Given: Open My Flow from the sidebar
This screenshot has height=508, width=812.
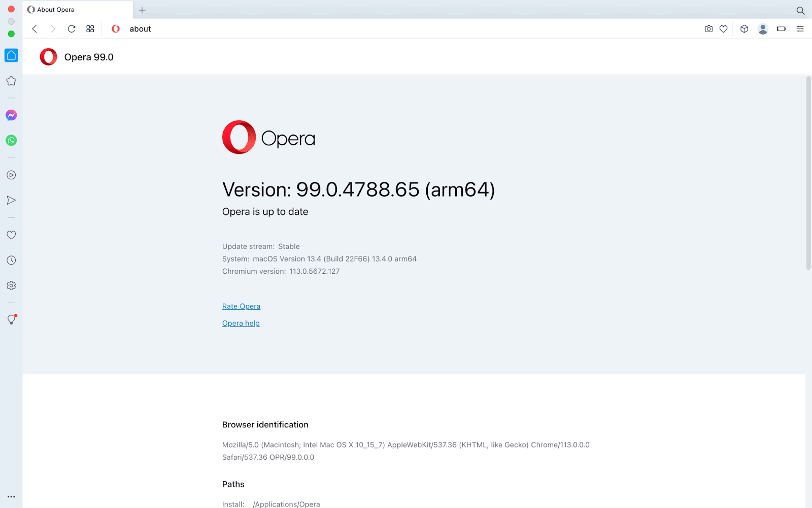Looking at the screenshot, I should pos(11,200).
